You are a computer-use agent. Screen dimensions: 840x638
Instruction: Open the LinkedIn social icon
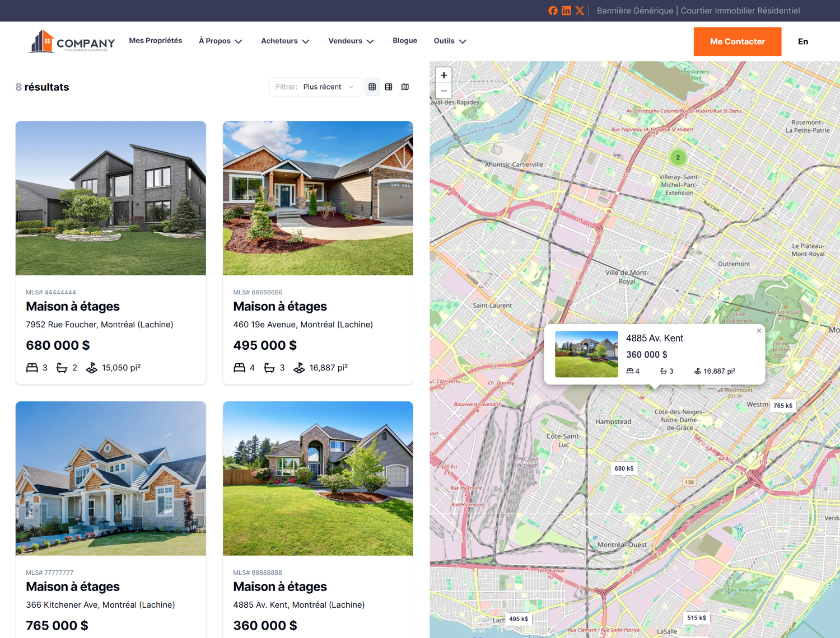tap(566, 11)
